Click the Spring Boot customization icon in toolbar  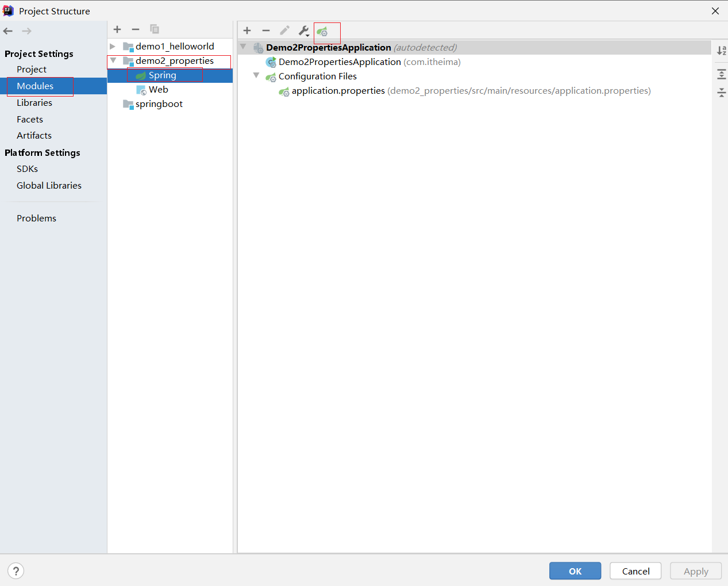tap(322, 32)
